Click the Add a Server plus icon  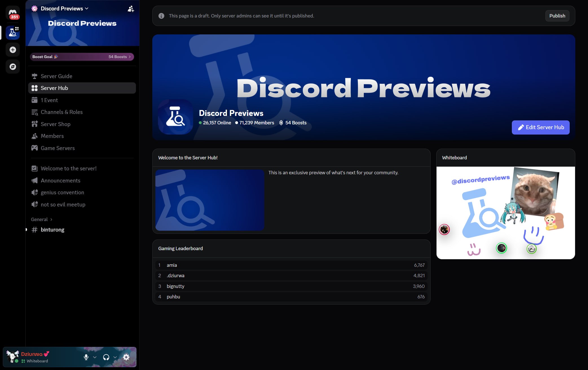(13, 50)
